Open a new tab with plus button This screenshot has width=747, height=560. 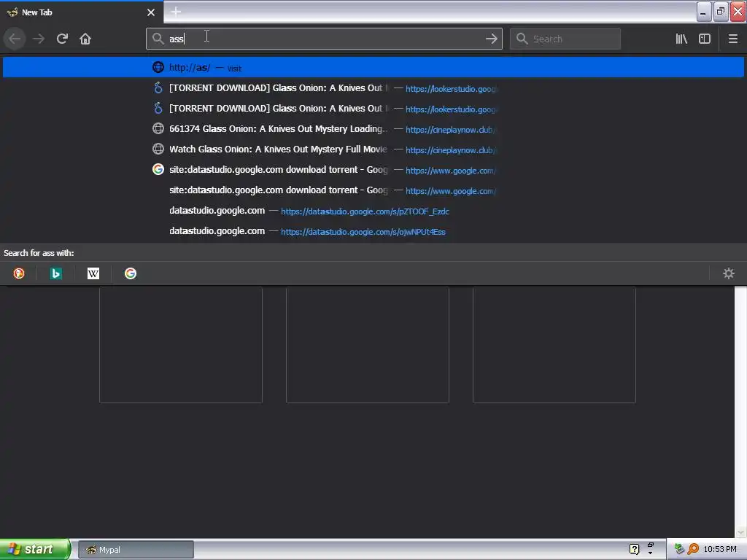176,12
